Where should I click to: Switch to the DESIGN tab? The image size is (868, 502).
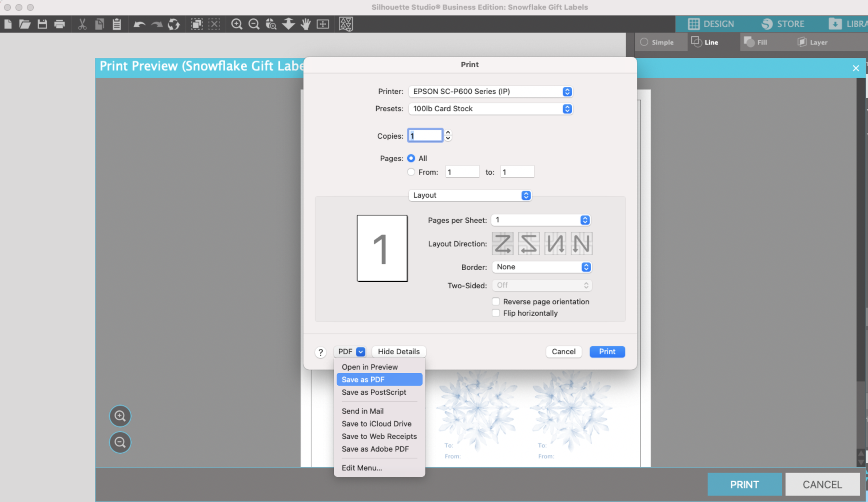711,24
